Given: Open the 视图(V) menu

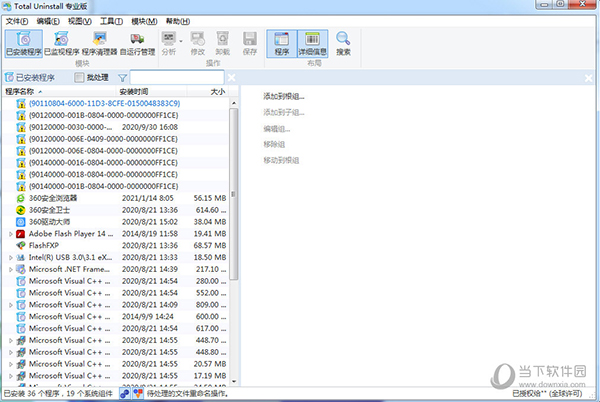Looking at the screenshot, I should (x=80, y=21).
